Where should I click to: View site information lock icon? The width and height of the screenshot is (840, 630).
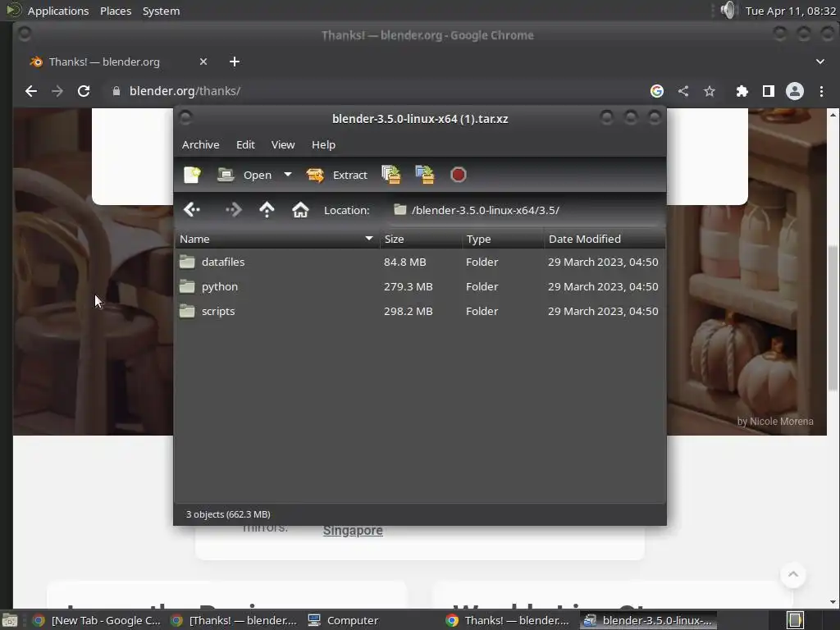116,91
